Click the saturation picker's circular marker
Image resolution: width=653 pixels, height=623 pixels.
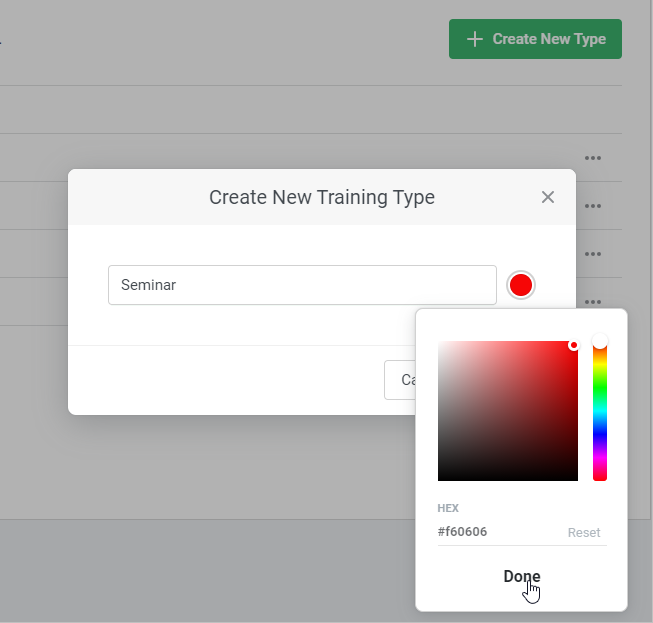pos(574,345)
